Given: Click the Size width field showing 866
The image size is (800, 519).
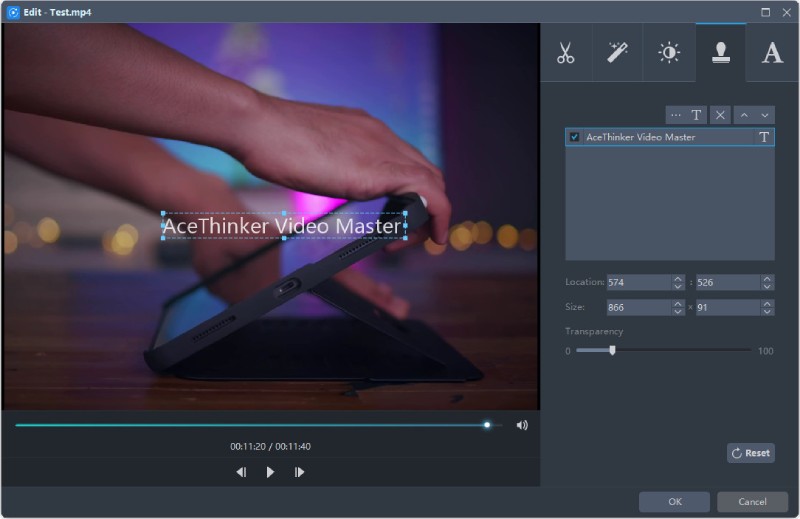Looking at the screenshot, I should click(638, 307).
